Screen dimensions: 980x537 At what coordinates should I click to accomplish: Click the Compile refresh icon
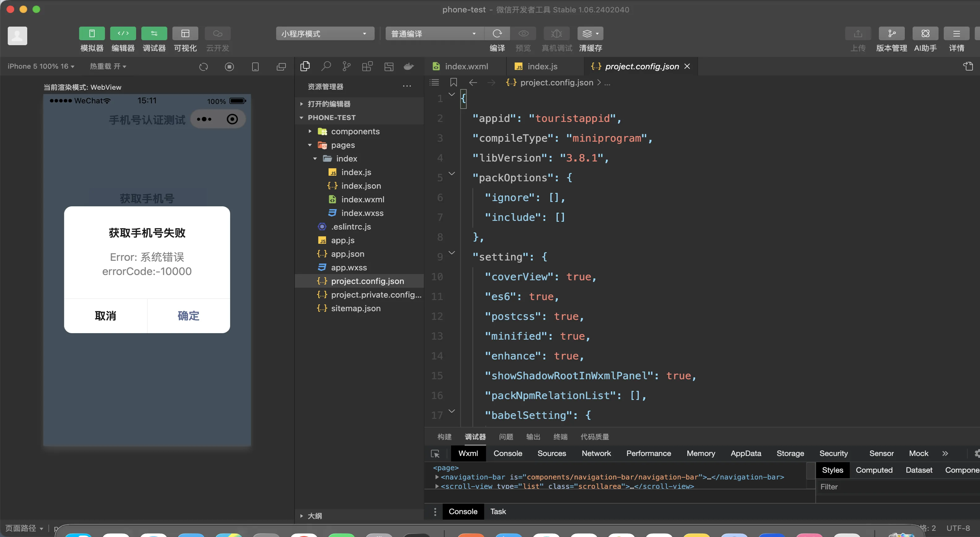tap(497, 33)
